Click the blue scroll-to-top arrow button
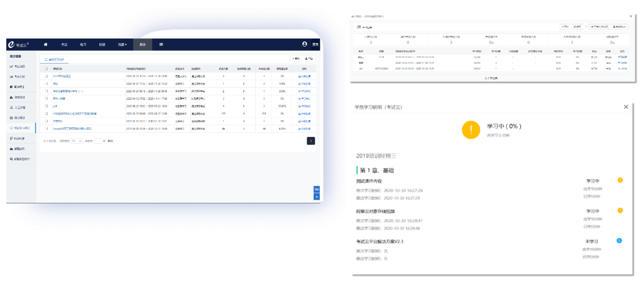The height and width of the screenshot is (285, 644). pyautogui.click(x=317, y=197)
